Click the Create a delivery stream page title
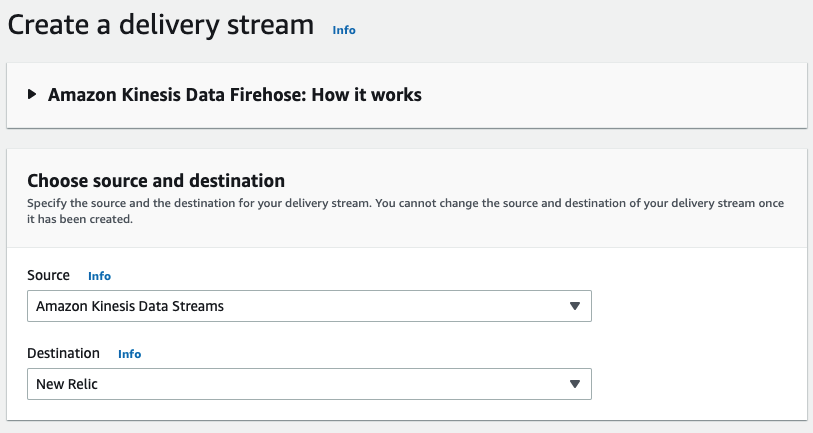This screenshot has height=433, width=813. pyautogui.click(x=161, y=25)
